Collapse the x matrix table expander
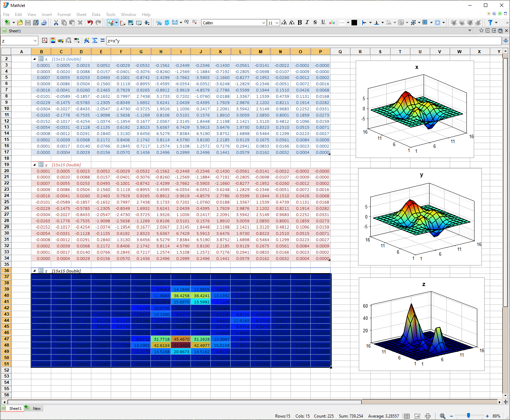The height and width of the screenshot is (420, 510). coord(34,59)
